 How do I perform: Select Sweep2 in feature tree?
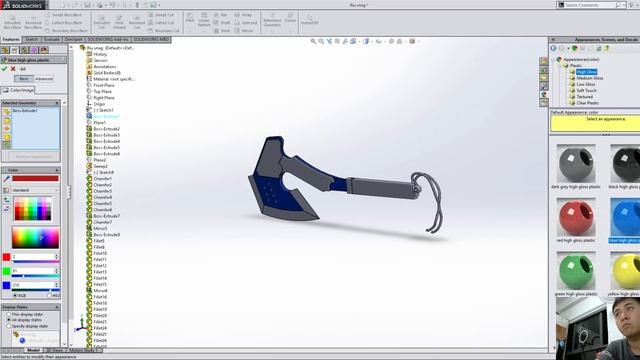pos(100,166)
